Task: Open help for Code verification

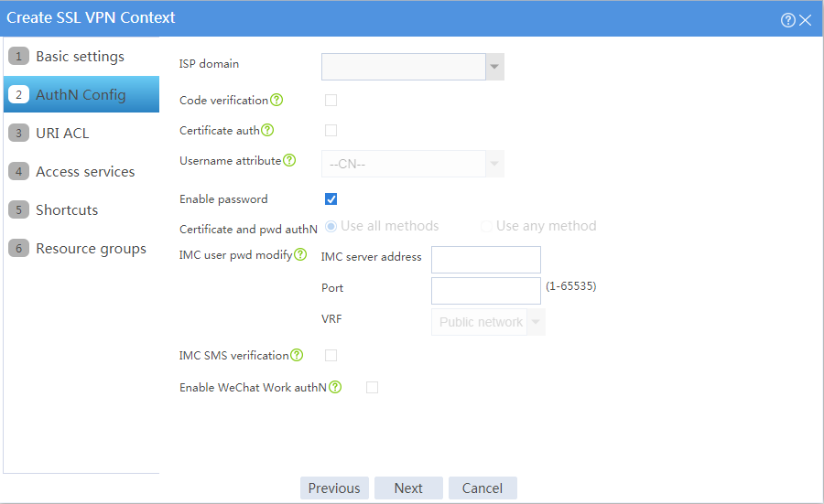Action: point(276,100)
